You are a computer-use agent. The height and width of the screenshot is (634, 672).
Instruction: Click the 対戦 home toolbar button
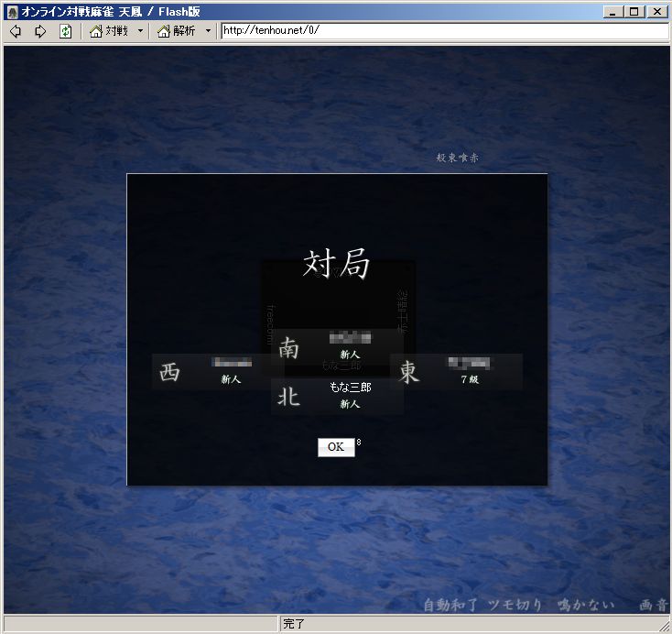pos(109,31)
